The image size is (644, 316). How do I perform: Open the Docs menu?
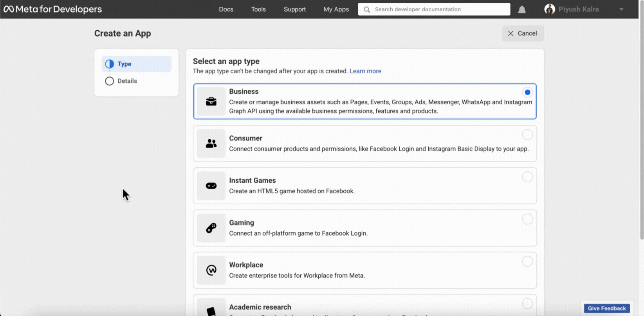click(226, 9)
